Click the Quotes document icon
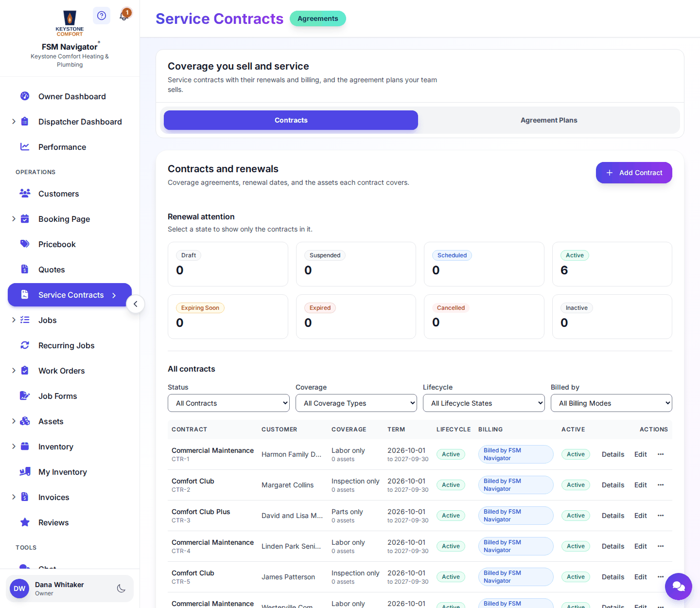700x608 pixels. coord(25,269)
